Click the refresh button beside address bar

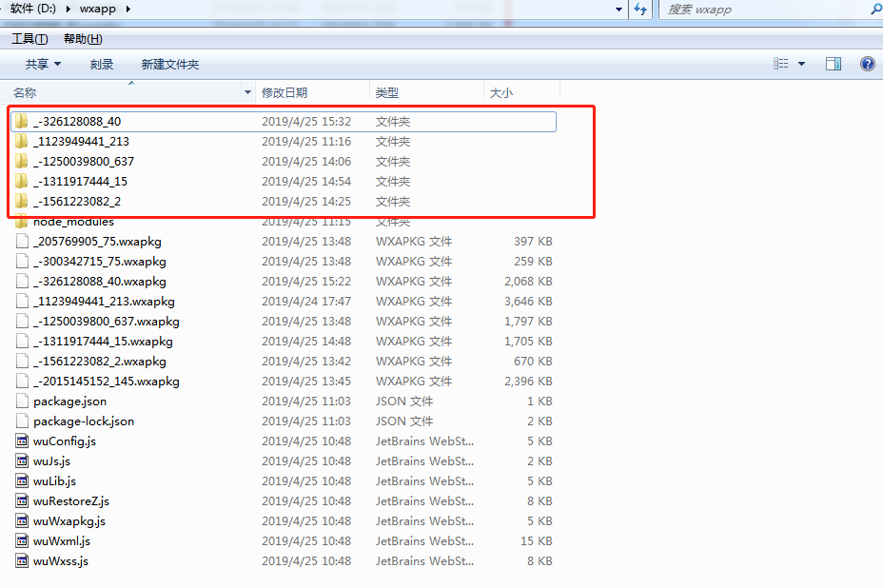pos(640,9)
